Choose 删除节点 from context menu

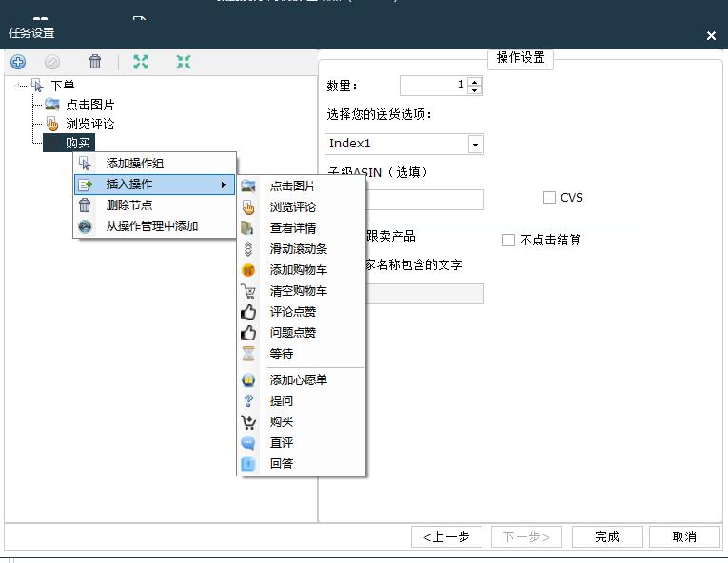154,205
